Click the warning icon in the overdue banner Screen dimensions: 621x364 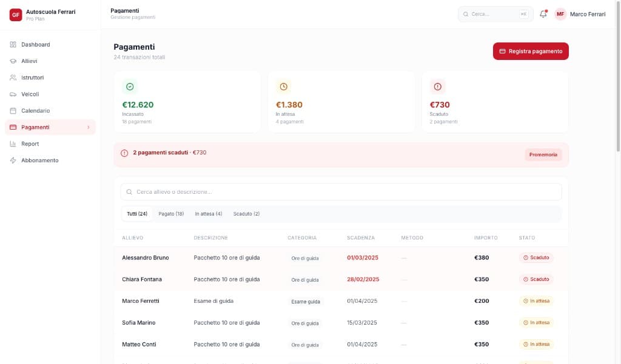[124, 153]
